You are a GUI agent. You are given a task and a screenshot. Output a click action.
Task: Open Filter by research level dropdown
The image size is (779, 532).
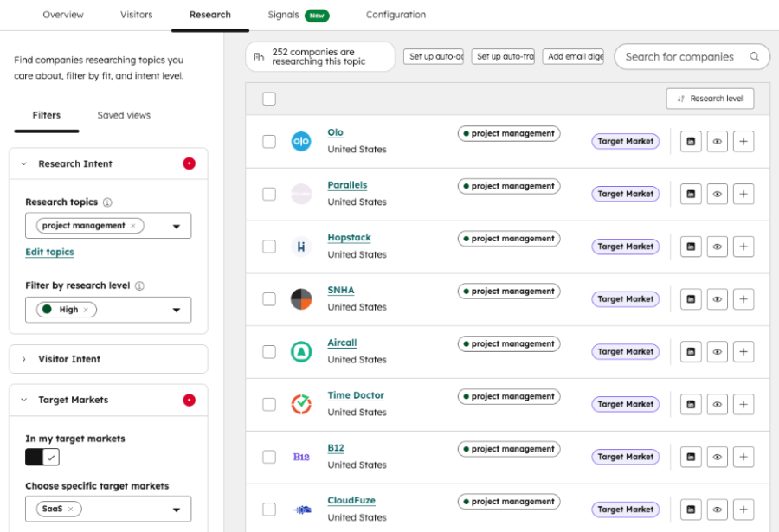tap(177, 310)
